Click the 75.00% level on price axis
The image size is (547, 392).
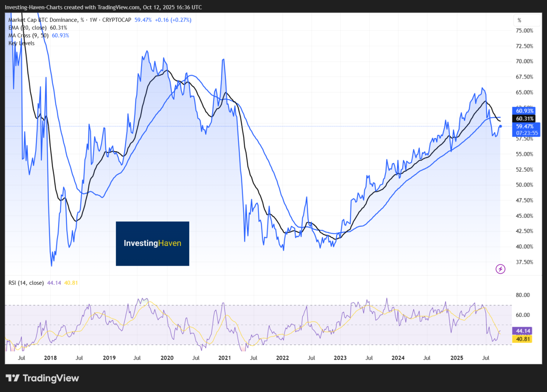tap(524, 31)
